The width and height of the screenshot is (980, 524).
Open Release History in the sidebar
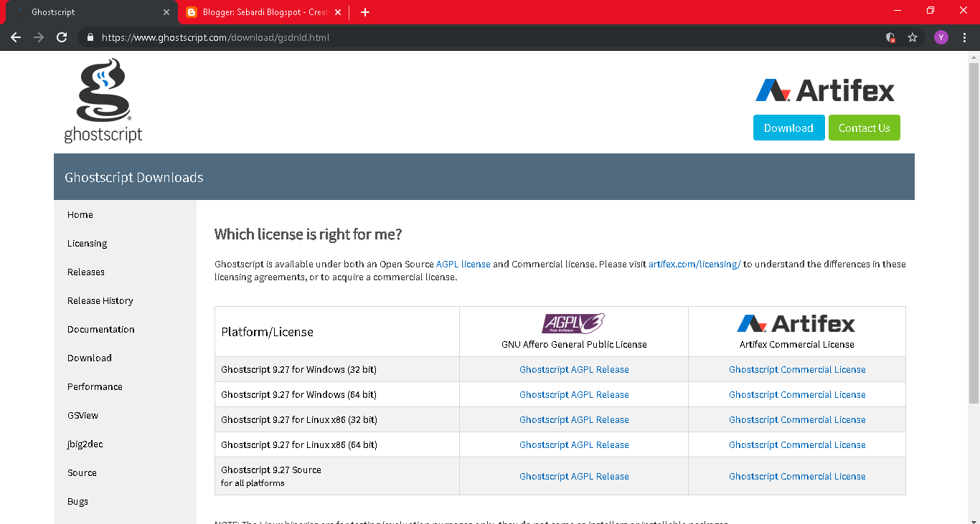coord(100,300)
